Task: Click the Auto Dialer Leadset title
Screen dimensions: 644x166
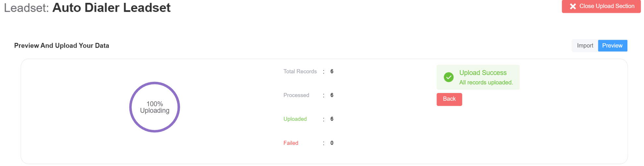Action: click(x=111, y=8)
